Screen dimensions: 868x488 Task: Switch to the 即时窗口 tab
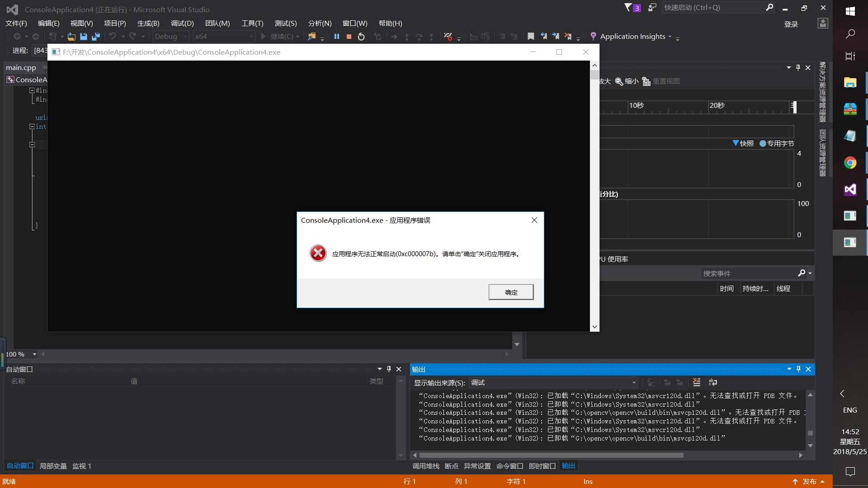(x=542, y=466)
